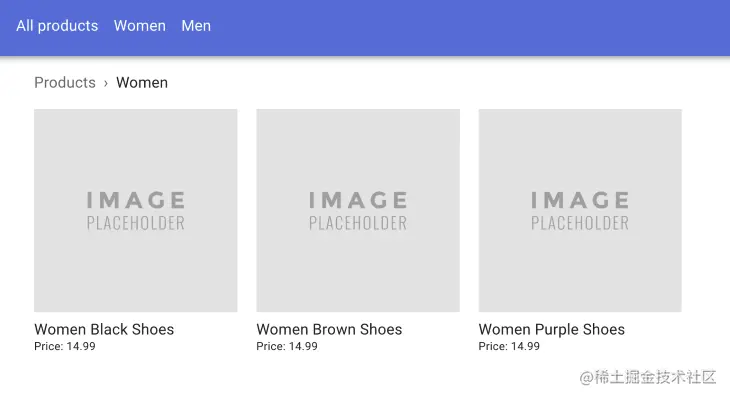
Task: Open the Women Black Shoes image thumbnail
Action: point(135,210)
